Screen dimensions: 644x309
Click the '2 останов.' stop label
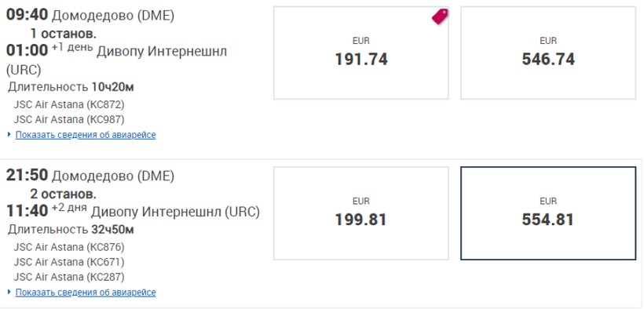click(x=64, y=193)
